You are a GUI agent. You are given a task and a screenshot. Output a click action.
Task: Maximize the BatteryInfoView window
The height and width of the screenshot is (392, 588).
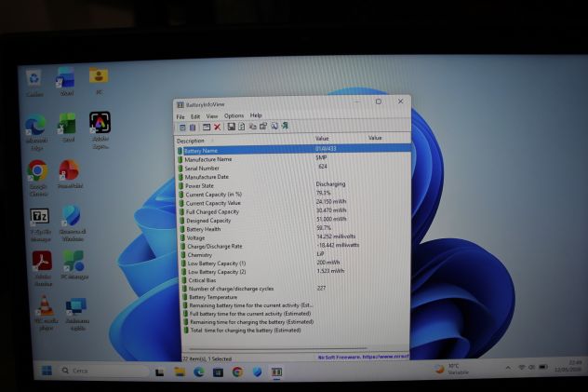(379, 101)
